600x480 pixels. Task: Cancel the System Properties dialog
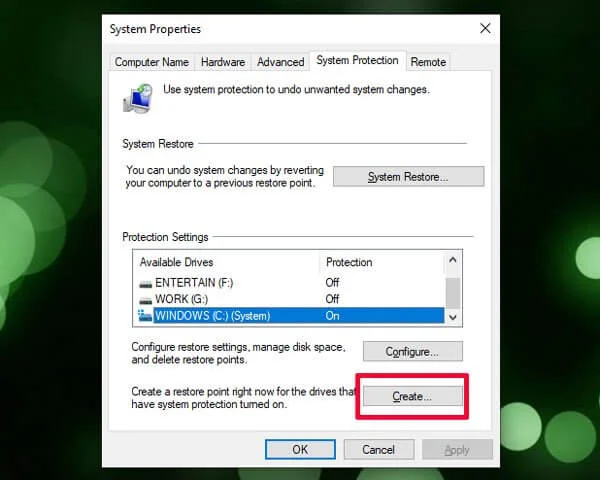(379, 449)
